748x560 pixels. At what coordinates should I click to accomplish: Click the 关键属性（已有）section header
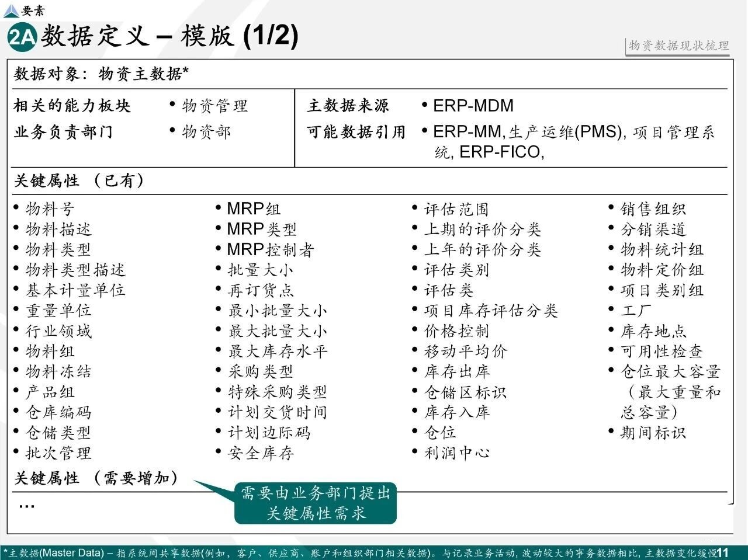79,180
